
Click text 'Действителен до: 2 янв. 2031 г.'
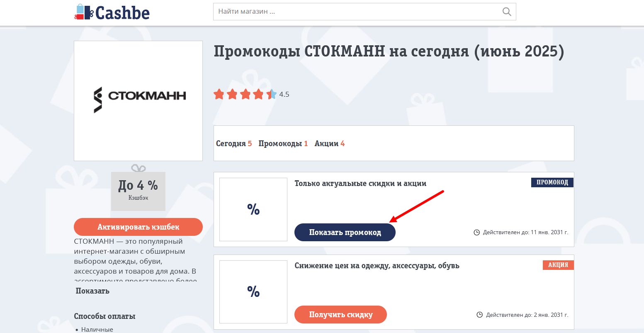527,315
